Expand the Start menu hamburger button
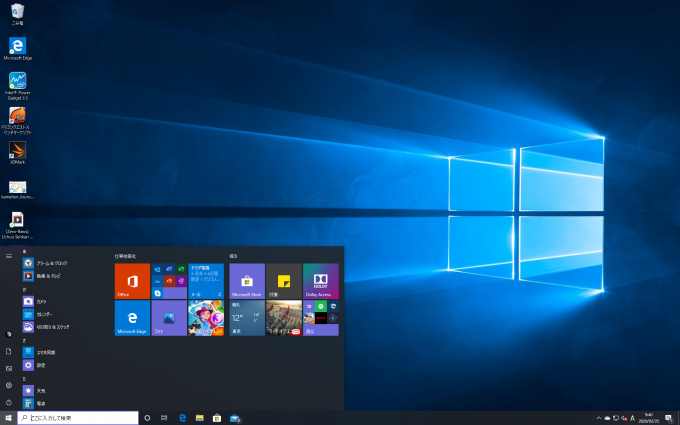The image size is (680, 425). [9, 256]
